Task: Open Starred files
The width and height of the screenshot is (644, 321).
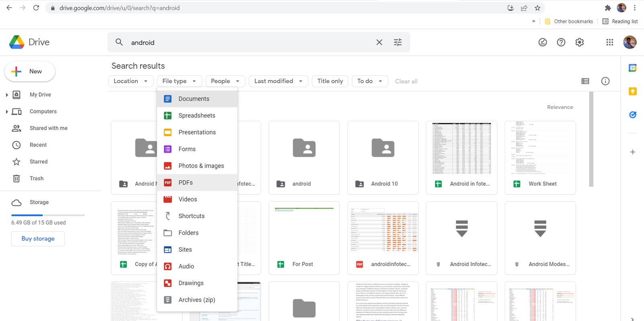Action: 39,162
